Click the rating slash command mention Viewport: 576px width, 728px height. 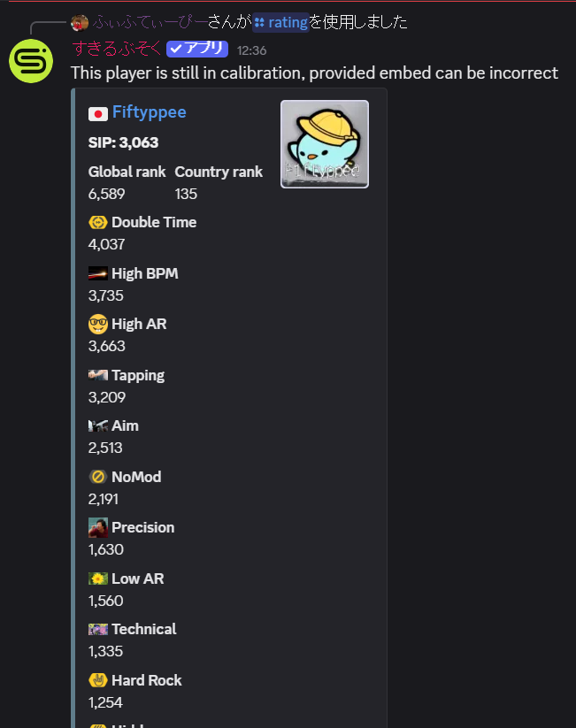[x=281, y=22]
